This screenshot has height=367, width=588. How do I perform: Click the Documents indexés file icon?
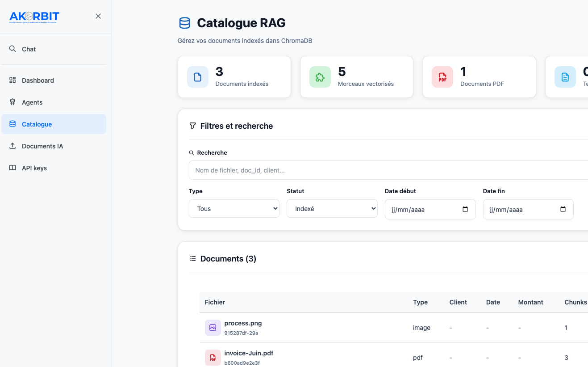(x=197, y=77)
